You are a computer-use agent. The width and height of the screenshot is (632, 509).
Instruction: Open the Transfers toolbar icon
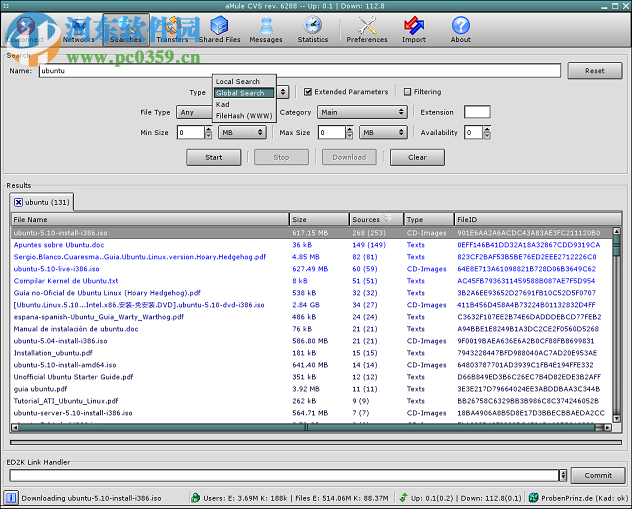172,30
